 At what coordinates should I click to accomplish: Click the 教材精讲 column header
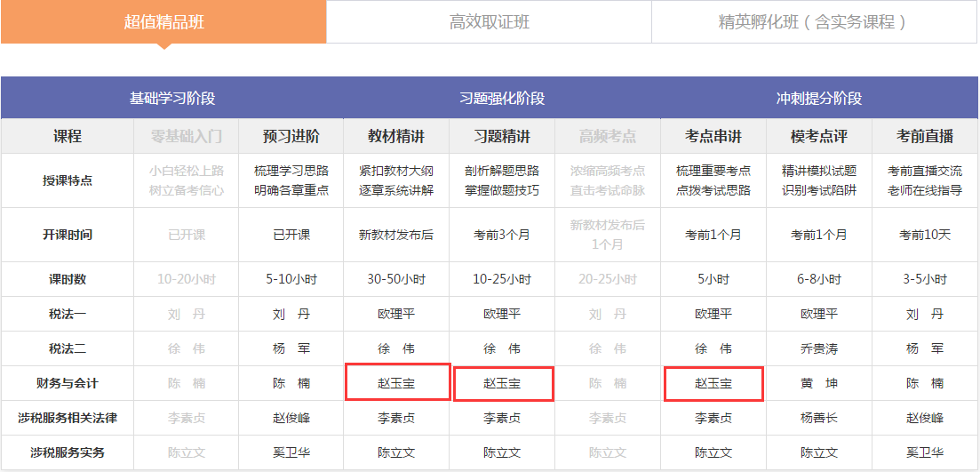tap(396, 136)
